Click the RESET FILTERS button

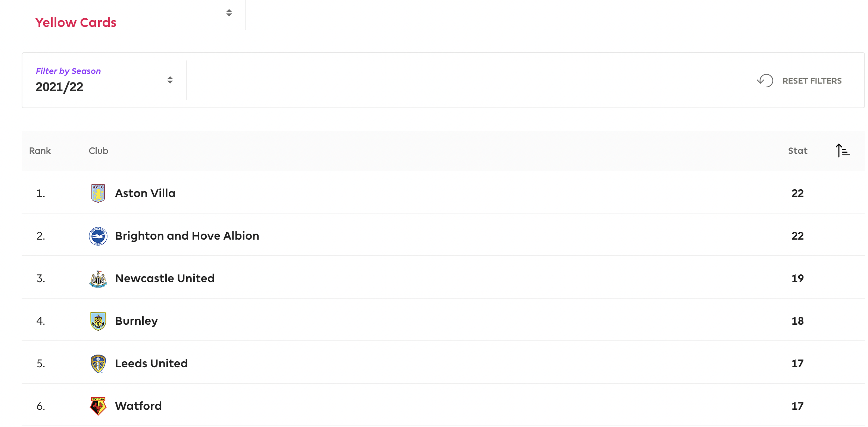coord(799,81)
